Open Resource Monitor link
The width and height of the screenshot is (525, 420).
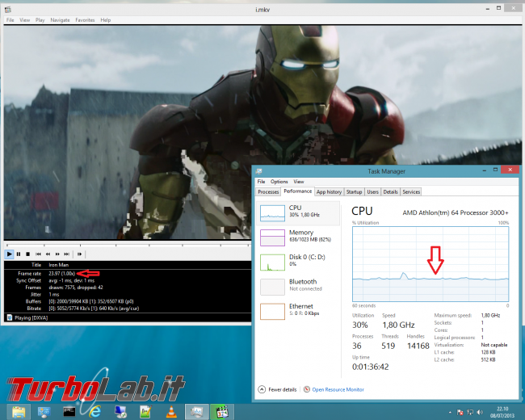[338, 389]
